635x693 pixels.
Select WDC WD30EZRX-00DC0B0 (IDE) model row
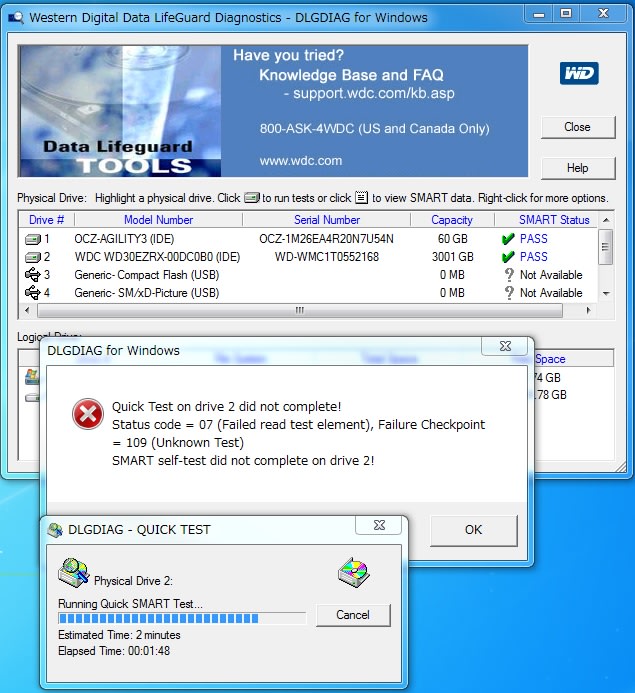[157, 257]
